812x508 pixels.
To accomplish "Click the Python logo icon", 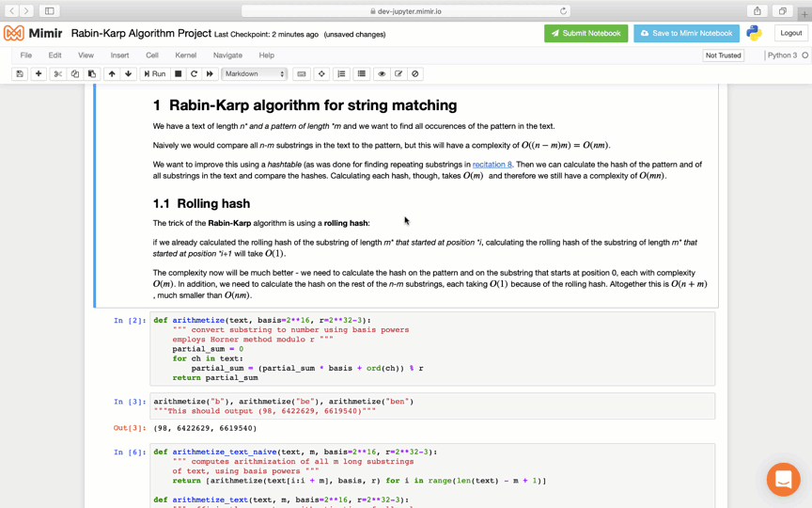I will click(754, 33).
